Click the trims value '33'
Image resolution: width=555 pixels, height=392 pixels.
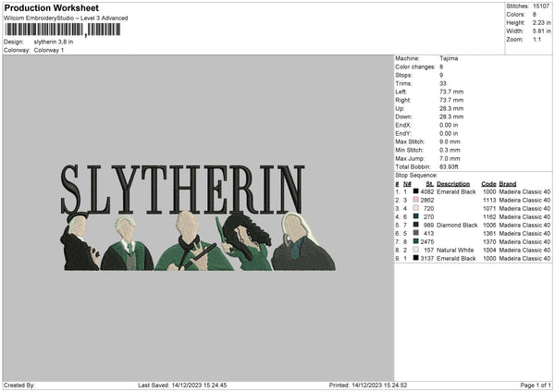pyautogui.click(x=443, y=83)
